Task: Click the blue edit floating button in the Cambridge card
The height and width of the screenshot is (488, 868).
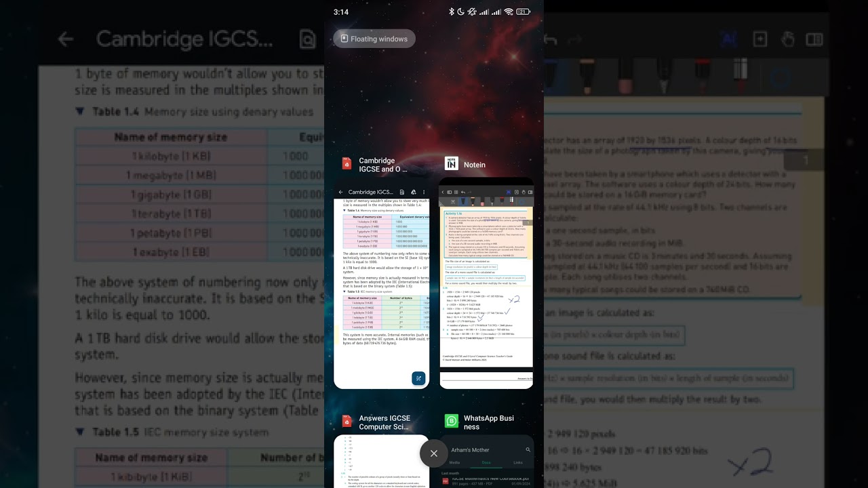Action: point(418,378)
